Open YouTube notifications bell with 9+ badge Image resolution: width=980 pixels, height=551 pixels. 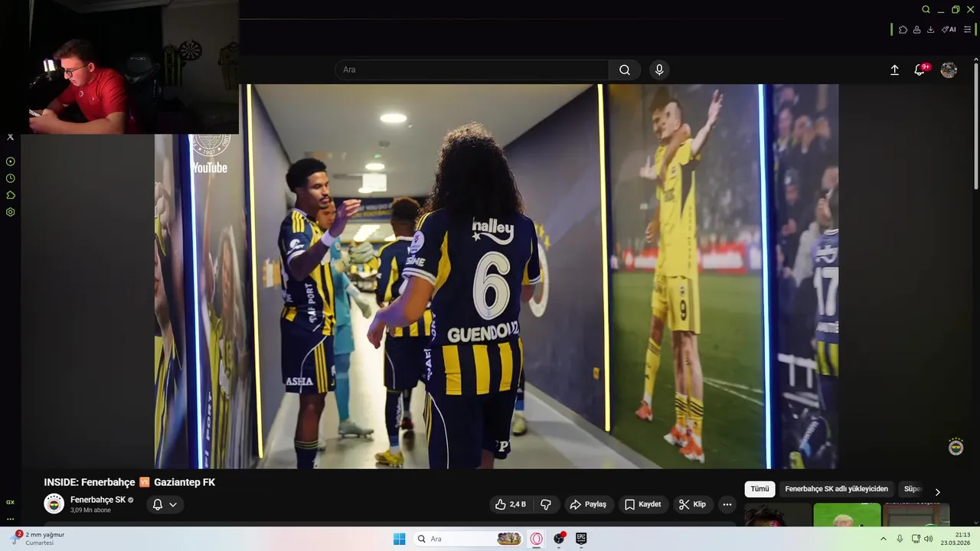point(920,70)
